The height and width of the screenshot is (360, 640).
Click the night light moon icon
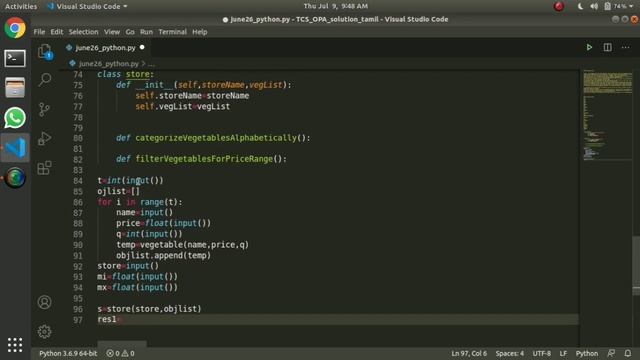point(580,6)
